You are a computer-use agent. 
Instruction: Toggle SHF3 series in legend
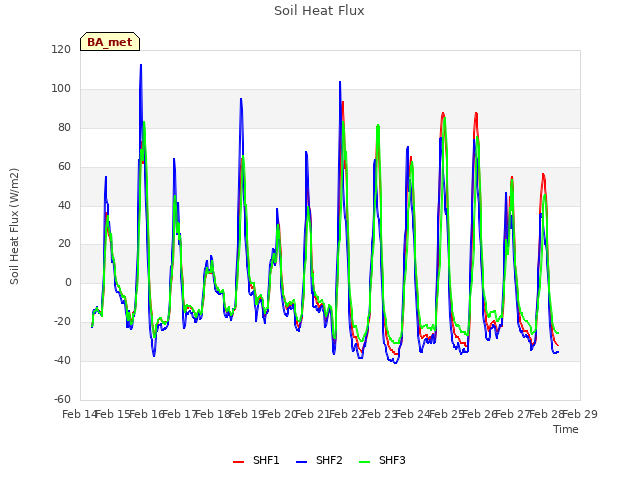(382, 460)
